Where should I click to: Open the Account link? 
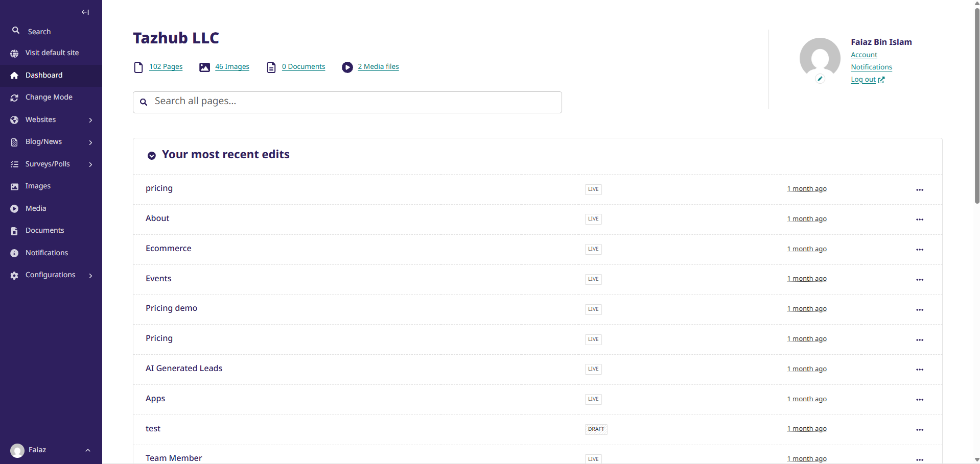864,55
